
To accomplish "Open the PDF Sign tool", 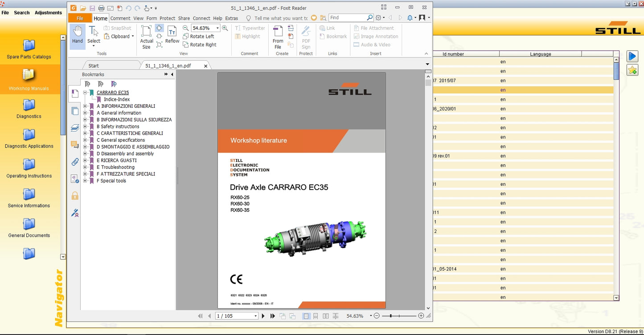I will [306, 37].
